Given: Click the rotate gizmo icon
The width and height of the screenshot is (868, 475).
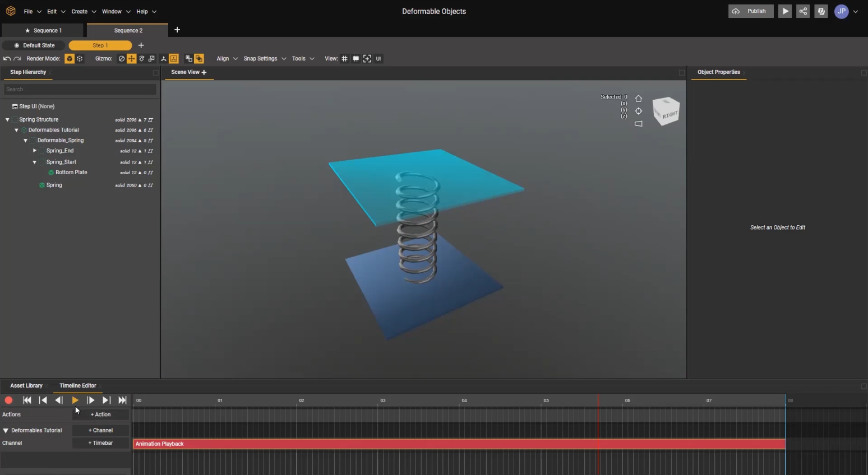Looking at the screenshot, I should click(141, 59).
